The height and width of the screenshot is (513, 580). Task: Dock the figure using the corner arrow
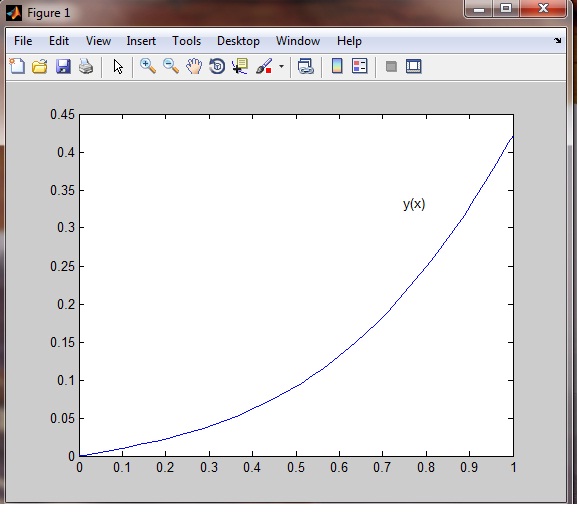click(x=557, y=41)
